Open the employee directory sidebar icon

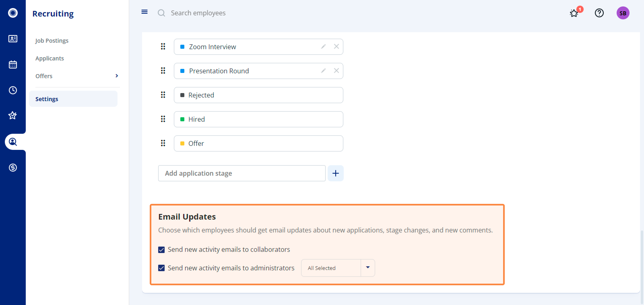click(13, 38)
